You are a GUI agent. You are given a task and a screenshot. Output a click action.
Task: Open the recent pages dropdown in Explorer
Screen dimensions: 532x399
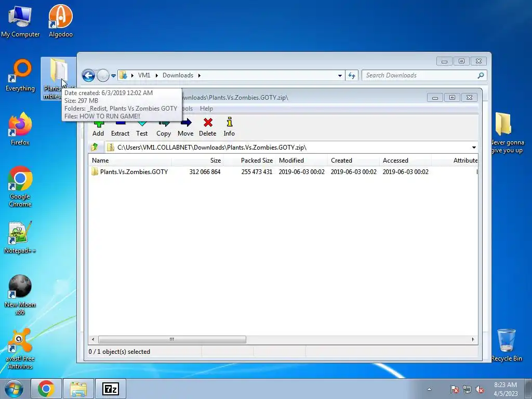click(x=113, y=76)
